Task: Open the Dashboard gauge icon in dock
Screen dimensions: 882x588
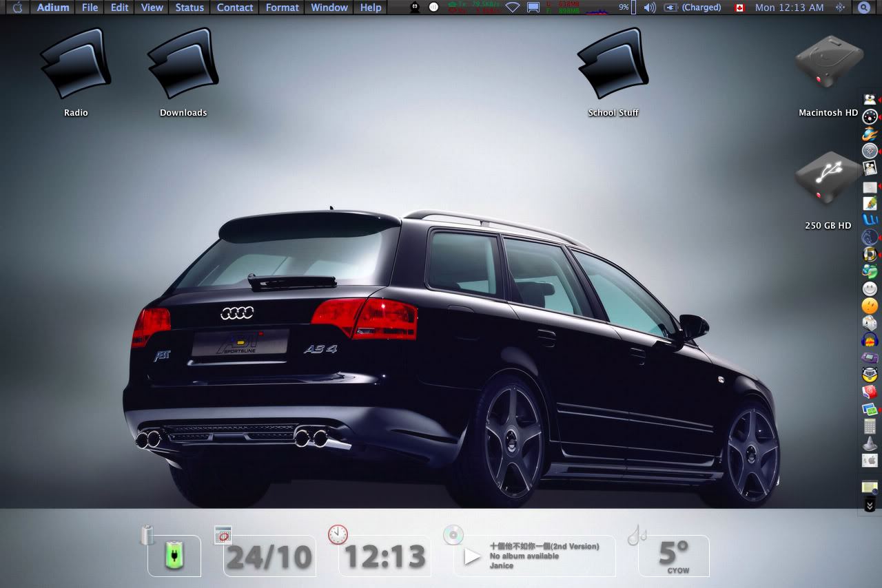Action: [870, 116]
